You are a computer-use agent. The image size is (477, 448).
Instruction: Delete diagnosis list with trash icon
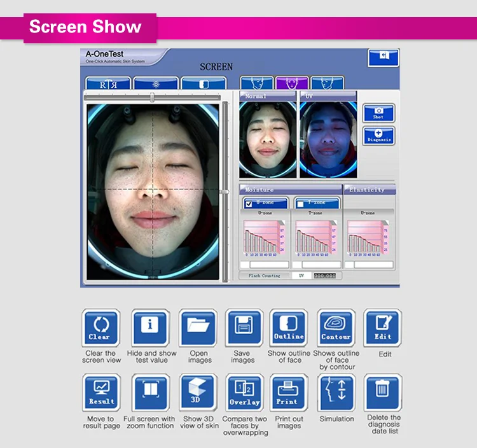pyautogui.click(x=383, y=393)
